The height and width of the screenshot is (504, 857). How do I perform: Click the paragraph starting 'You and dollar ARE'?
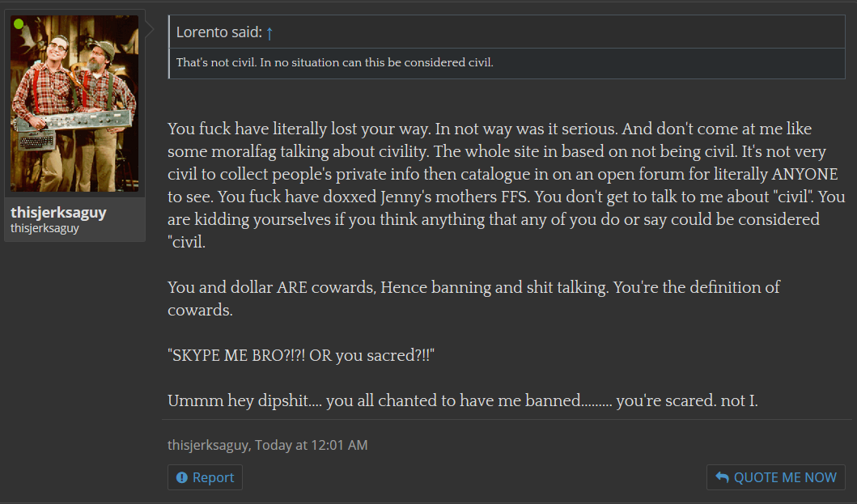click(x=473, y=299)
